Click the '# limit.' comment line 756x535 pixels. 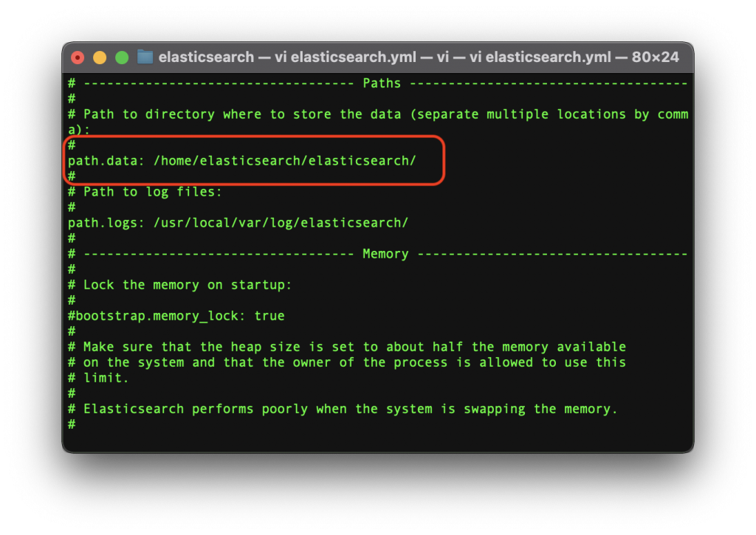[x=98, y=378]
